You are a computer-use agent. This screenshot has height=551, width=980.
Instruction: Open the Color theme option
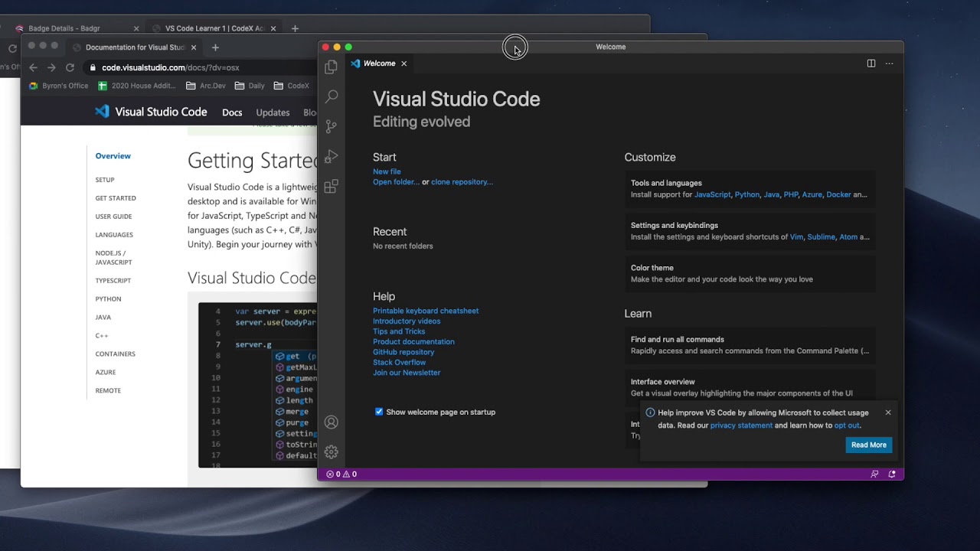tap(750, 273)
